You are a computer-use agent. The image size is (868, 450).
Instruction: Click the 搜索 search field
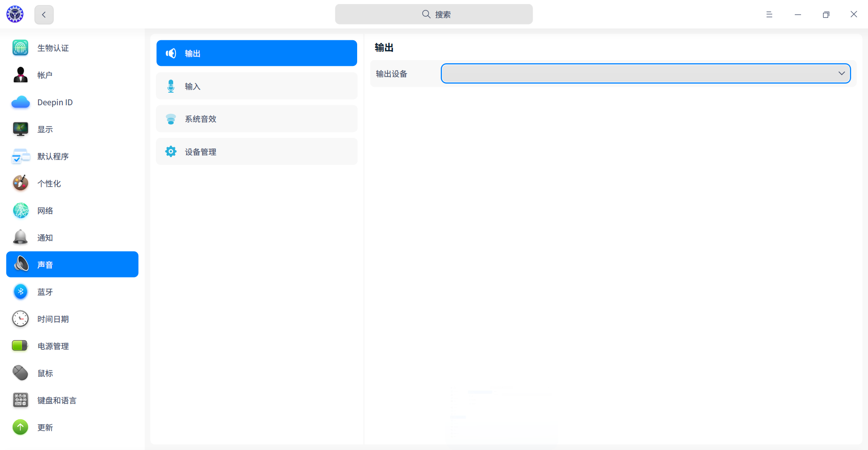[x=434, y=14]
